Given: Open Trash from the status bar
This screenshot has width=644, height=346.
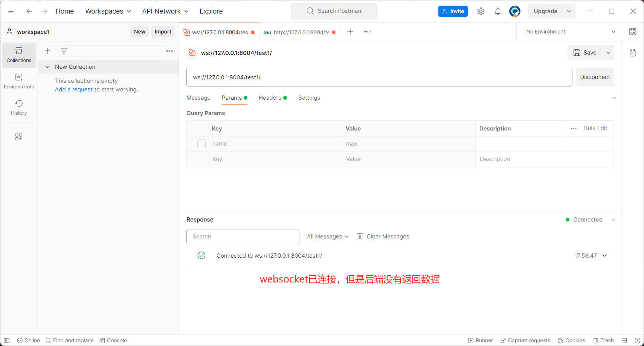Looking at the screenshot, I should (x=603, y=340).
